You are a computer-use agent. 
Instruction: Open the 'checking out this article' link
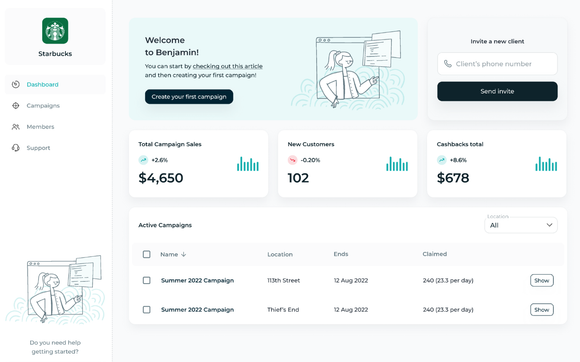click(227, 66)
